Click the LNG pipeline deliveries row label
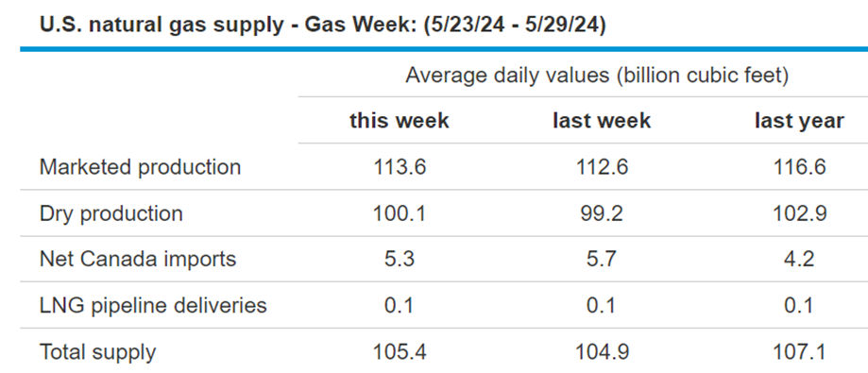868x373 pixels. [153, 306]
